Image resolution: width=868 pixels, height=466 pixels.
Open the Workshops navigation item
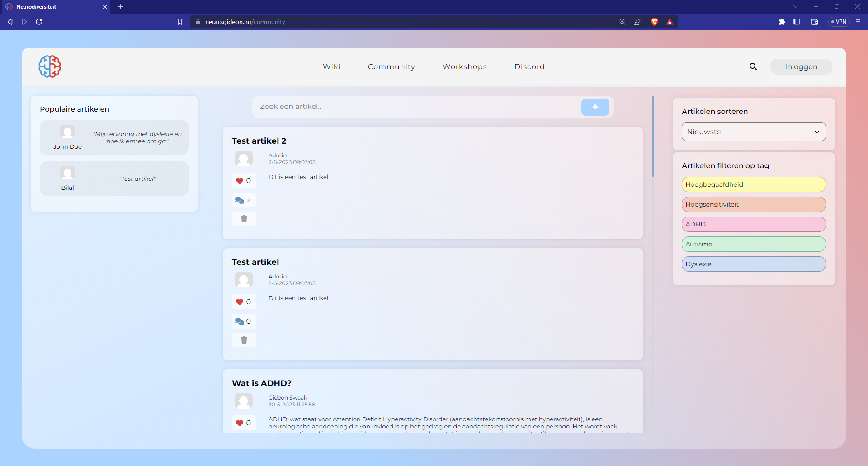[464, 66]
